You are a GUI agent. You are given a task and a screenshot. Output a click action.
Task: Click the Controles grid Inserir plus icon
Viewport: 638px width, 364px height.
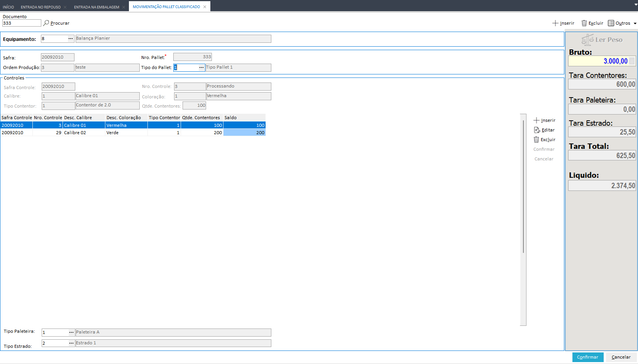pyautogui.click(x=536, y=120)
